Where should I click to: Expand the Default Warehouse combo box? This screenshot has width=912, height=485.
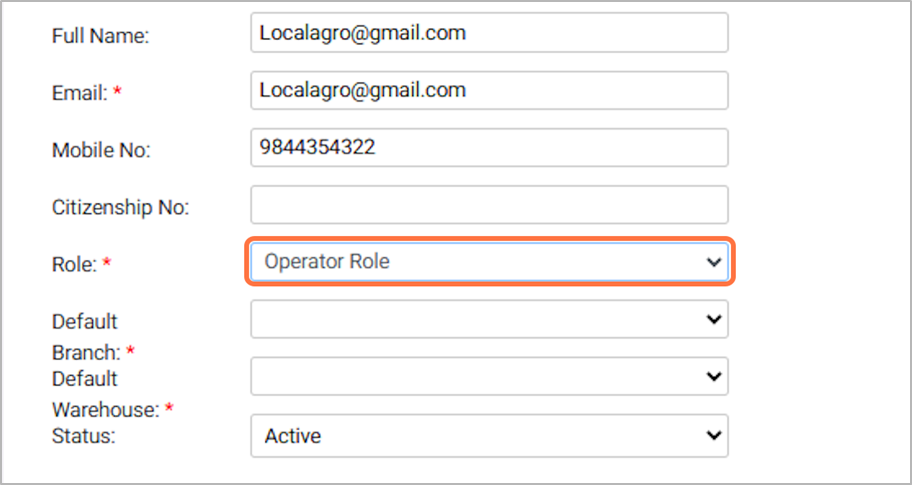click(480, 377)
